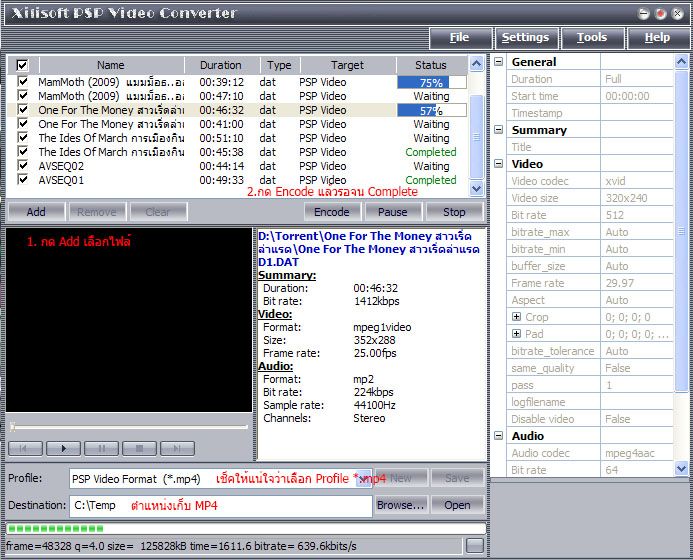Select the Audio codec value mpeg4aac
Screen dimensions: 693x560
636,453
